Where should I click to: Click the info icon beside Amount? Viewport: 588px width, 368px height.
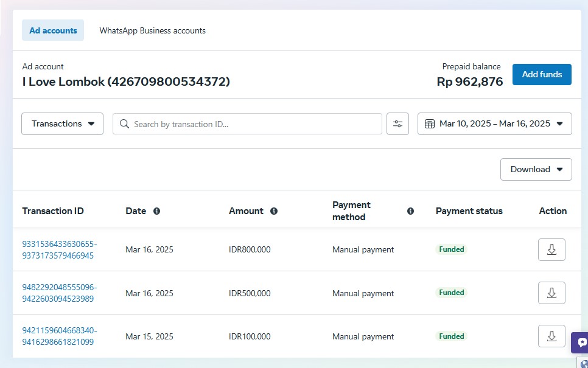(x=274, y=211)
